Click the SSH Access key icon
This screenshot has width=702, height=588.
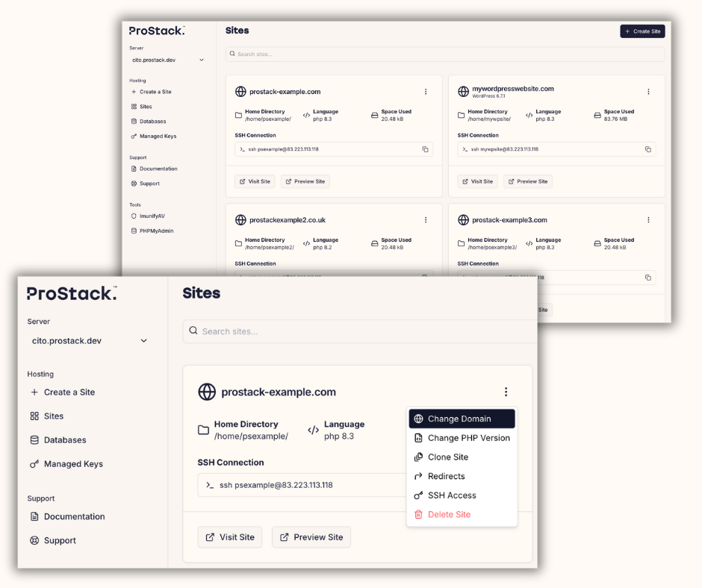pos(419,495)
